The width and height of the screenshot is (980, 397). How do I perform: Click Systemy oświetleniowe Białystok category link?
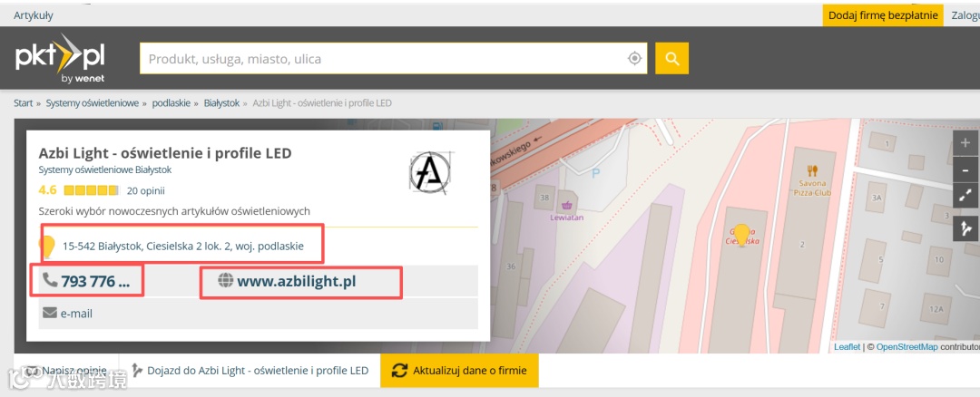tap(105, 169)
